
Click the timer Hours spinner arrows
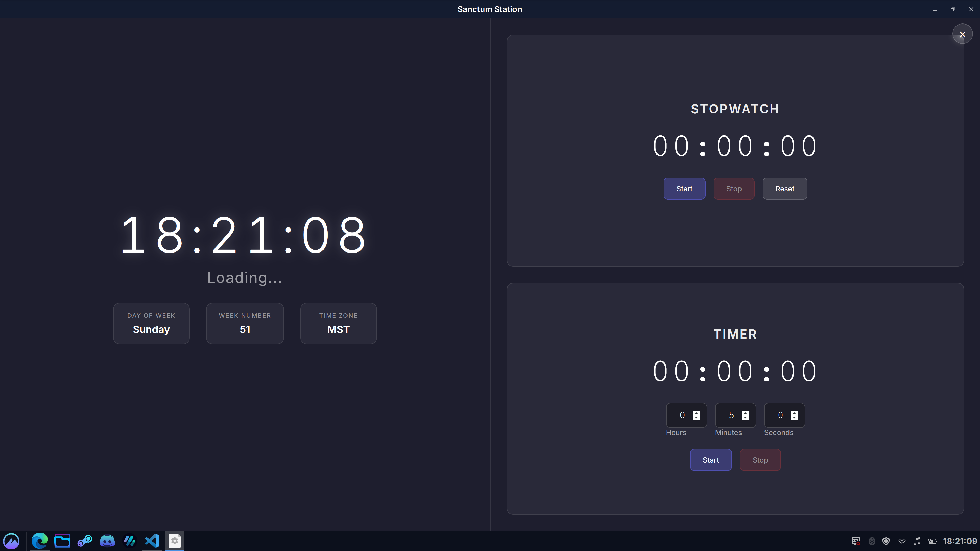(696, 415)
